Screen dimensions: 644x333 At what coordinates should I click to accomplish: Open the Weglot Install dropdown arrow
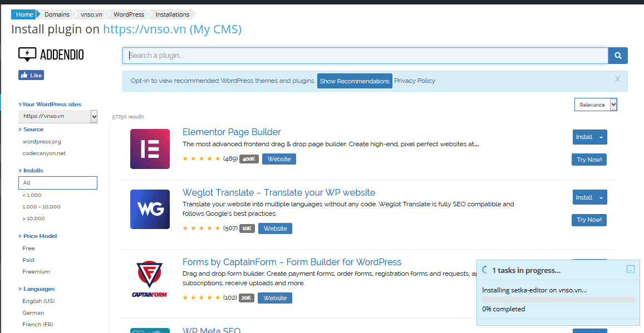(601, 197)
